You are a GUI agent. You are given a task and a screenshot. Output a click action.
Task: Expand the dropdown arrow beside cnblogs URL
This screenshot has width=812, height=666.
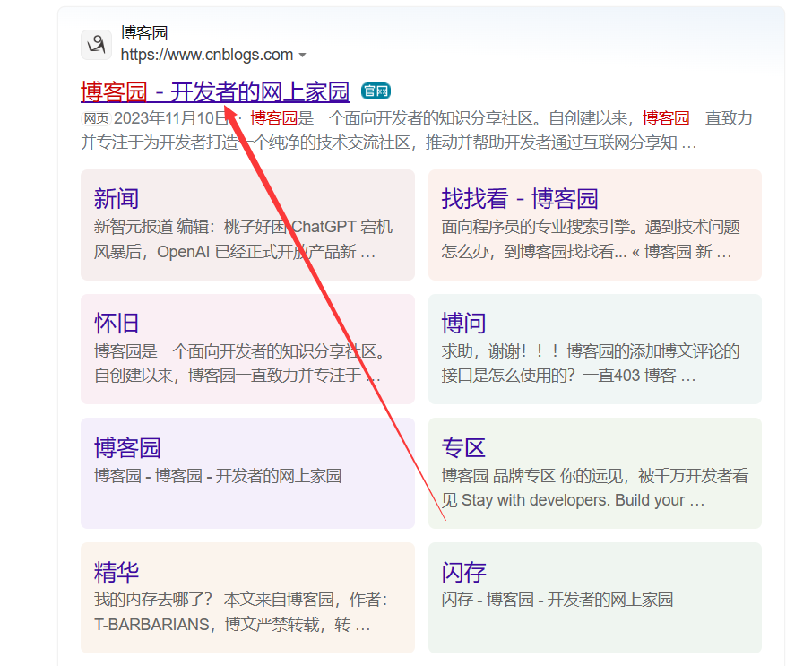pyautogui.click(x=302, y=55)
